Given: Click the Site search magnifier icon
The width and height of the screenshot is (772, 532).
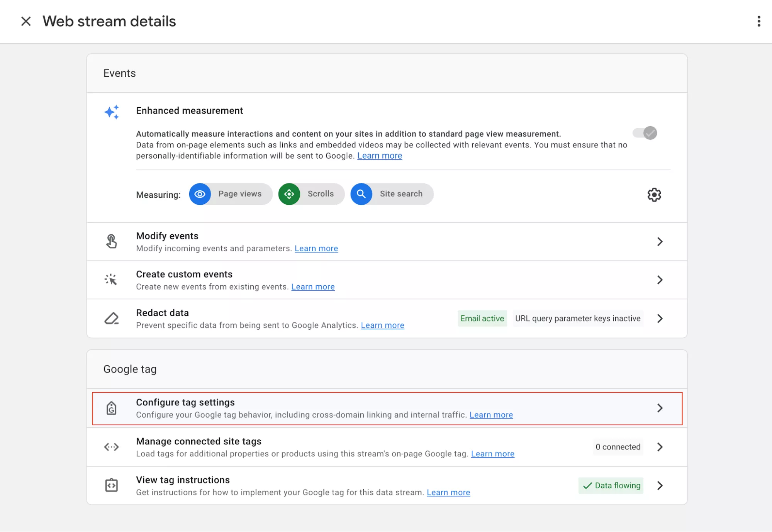Looking at the screenshot, I should [x=361, y=194].
